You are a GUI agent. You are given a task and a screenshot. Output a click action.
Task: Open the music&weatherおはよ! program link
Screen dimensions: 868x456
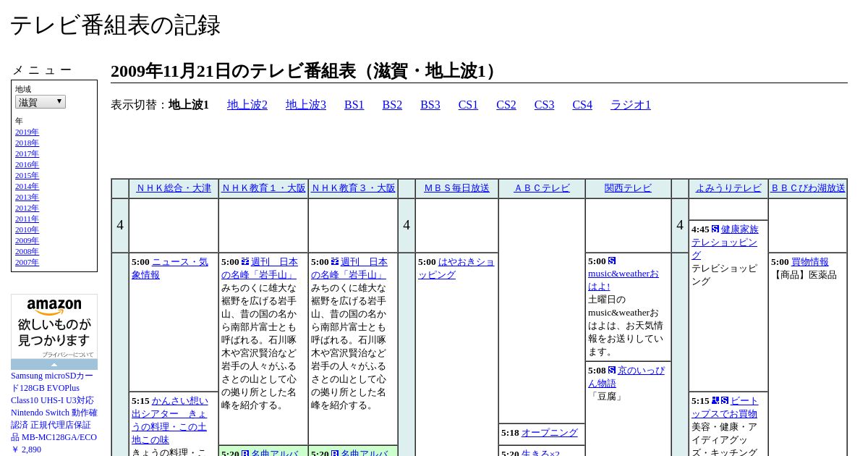[x=624, y=280]
